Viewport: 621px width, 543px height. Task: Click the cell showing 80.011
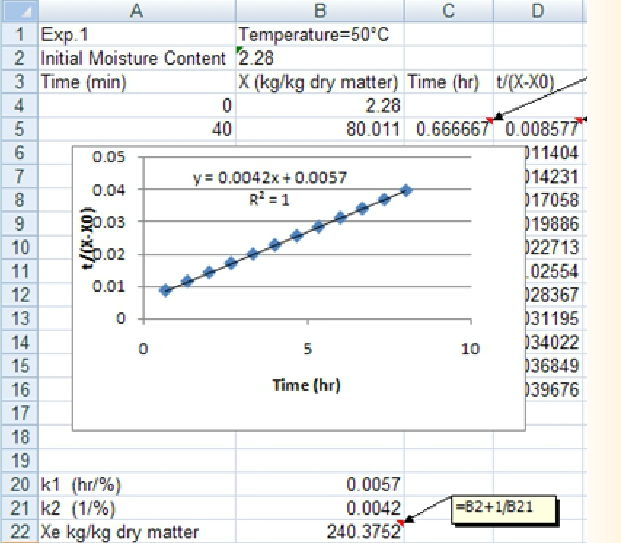tap(319, 129)
